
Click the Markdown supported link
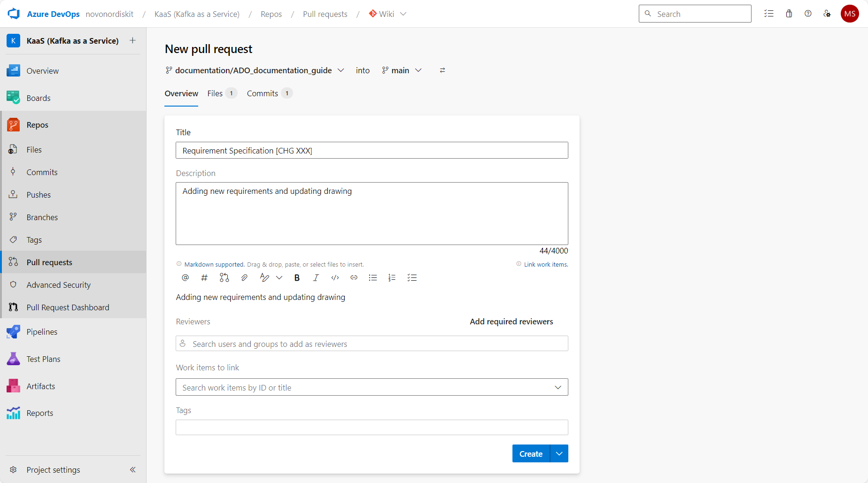point(214,264)
